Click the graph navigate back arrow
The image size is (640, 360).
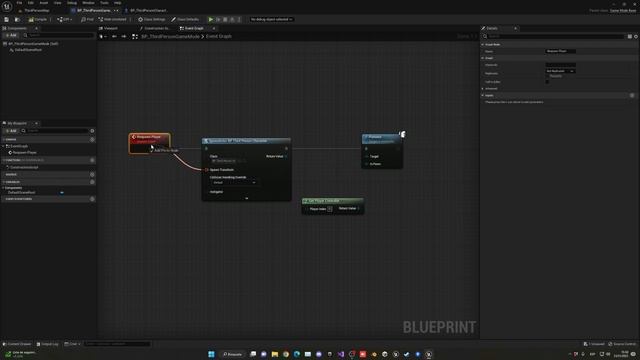pyautogui.click(x=114, y=36)
